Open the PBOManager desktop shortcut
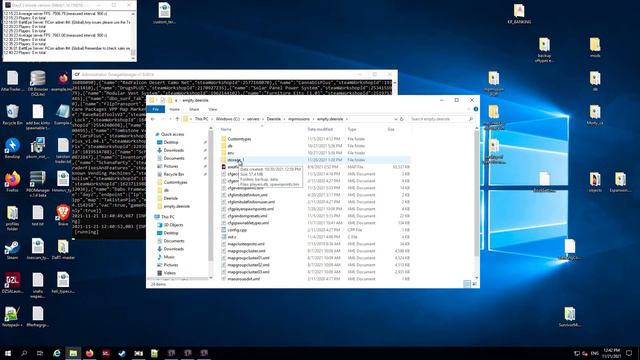The width and height of the screenshot is (640, 360). [38, 184]
